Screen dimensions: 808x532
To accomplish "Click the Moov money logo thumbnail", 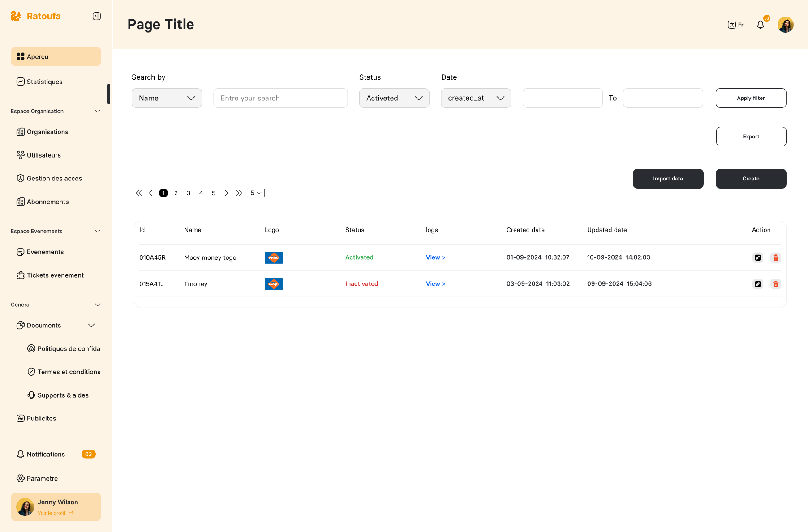I will 273,257.
